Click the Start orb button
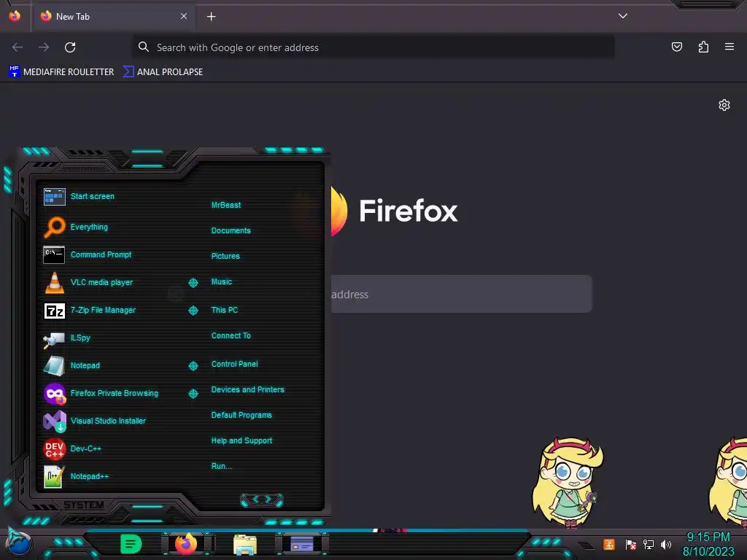This screenshot has height=560, width=747. pyautogui.click(x=19, y=542)
